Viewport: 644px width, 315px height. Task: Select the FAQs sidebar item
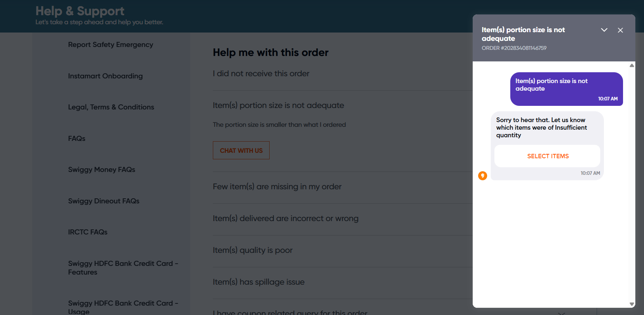(77, 139)
